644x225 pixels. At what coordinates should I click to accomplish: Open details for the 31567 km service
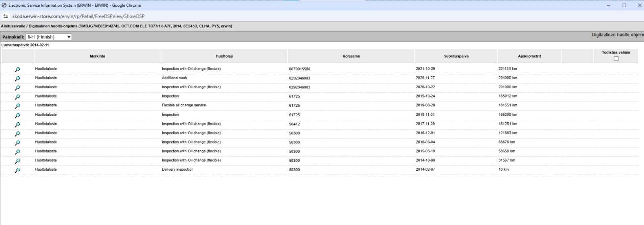point(17,161)
